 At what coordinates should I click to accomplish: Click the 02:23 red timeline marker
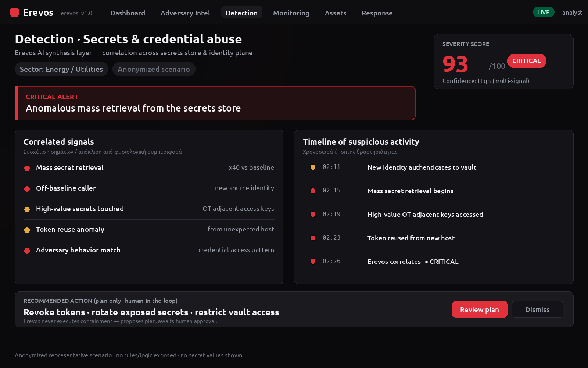click(x=313, y=238)
